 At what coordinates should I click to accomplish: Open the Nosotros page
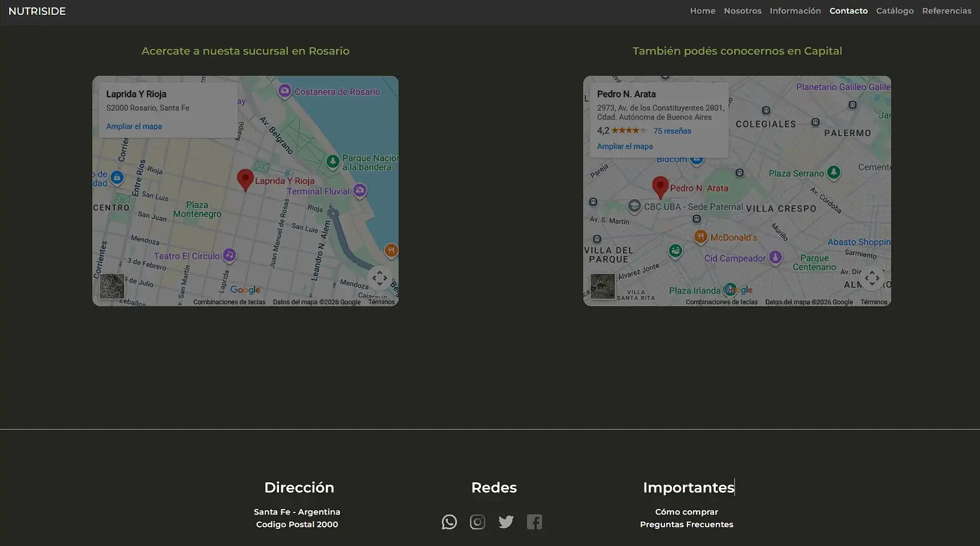click(x=743, y=11)
